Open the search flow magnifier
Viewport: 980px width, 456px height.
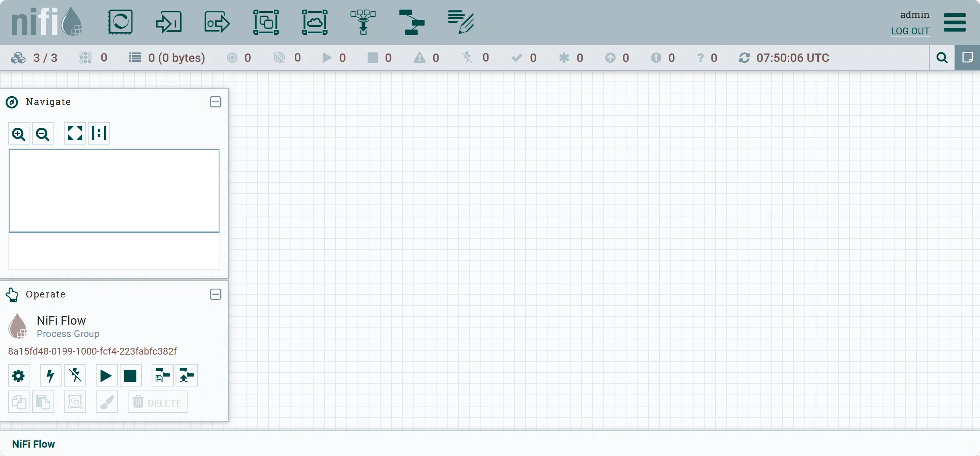(942, 58)
